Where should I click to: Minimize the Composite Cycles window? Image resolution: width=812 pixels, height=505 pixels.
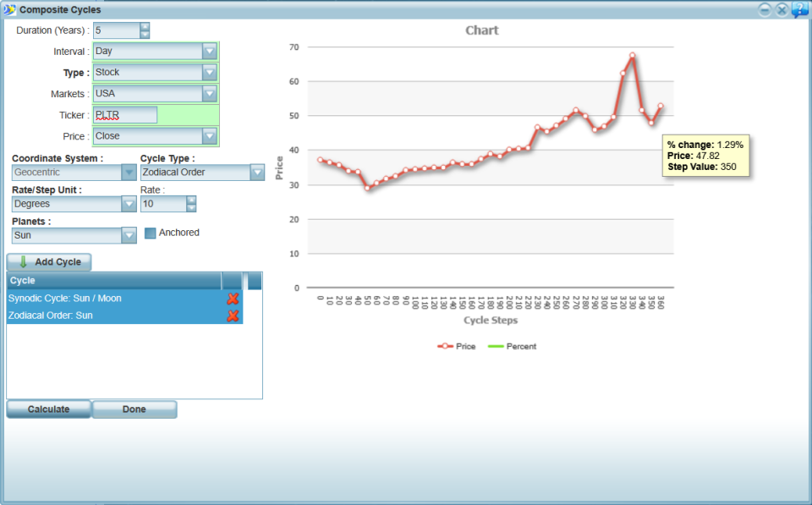coord(765,10)
